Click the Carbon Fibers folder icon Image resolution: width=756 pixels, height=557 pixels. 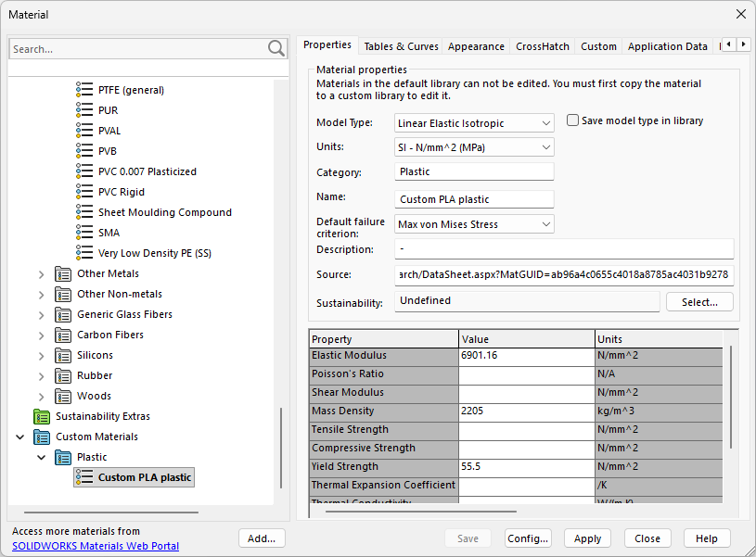pos(63,335)
